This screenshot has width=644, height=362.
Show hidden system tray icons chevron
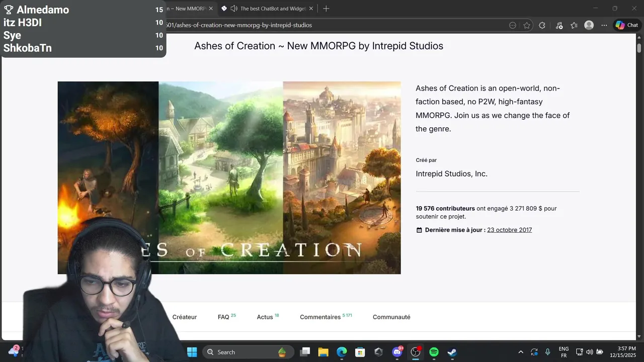(x=521, y=352)
